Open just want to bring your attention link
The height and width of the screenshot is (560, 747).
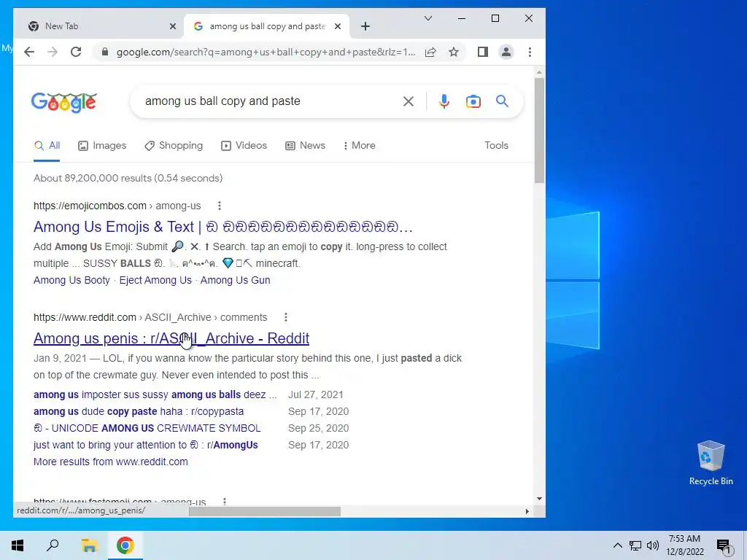pyautogui.click(x=145, y=445)
